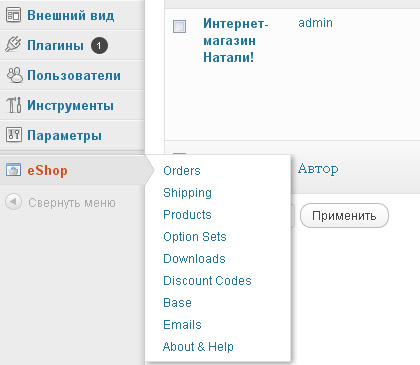Screen dimensions: 420x365
Task: Click the Внешний вид appearance icon
Action: [x=13, y=15]
